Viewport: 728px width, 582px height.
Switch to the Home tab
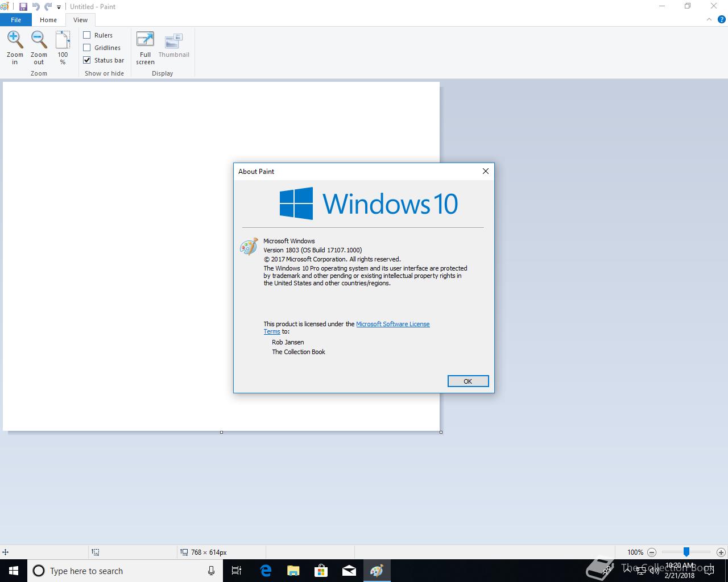point(48,20)
